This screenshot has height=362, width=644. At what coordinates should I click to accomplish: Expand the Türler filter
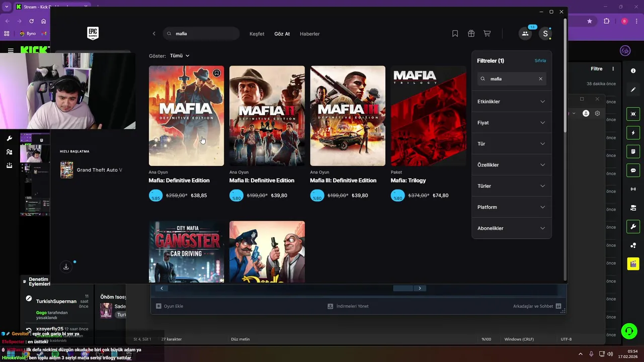[x=512, y=186]
